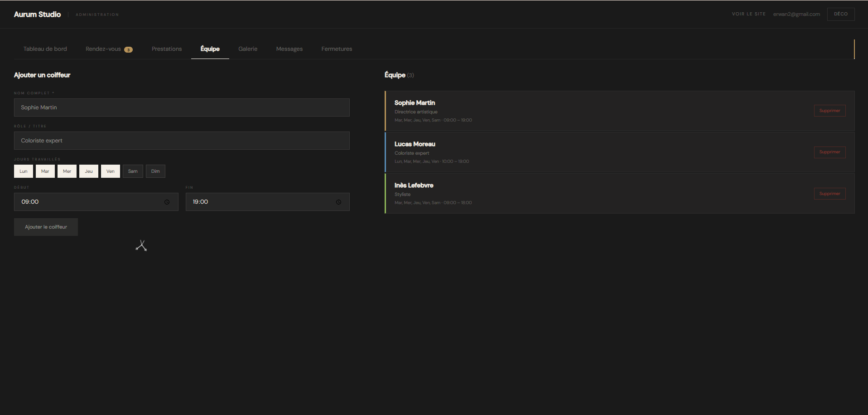Toggle Lun working day

point(24,171)
